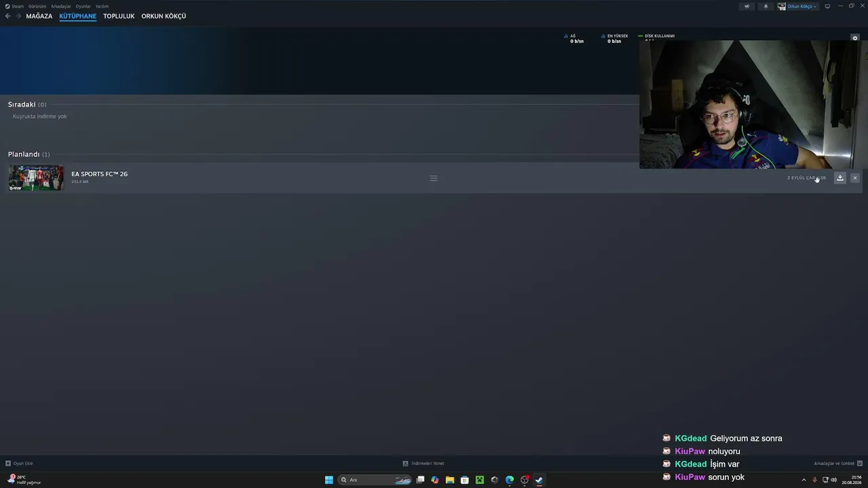Click the back navigation arrow
868x488 pixels.
[8, 16]
